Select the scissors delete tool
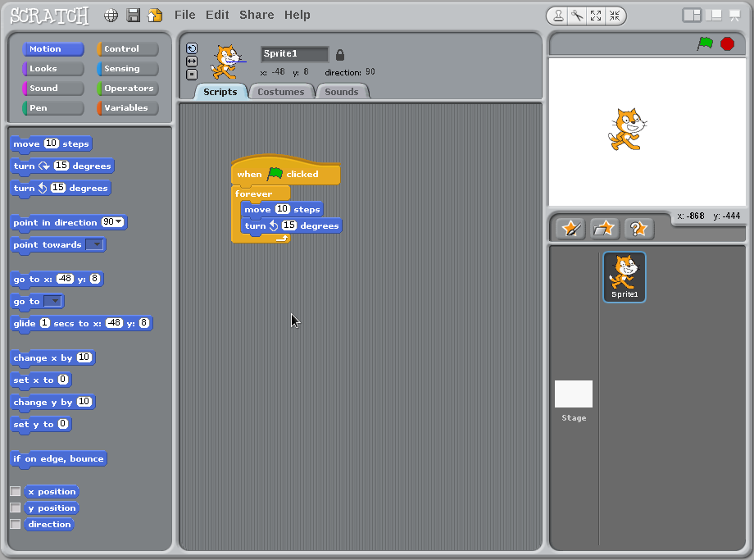Viewport: 754px width, 560px height. (577, 16)
